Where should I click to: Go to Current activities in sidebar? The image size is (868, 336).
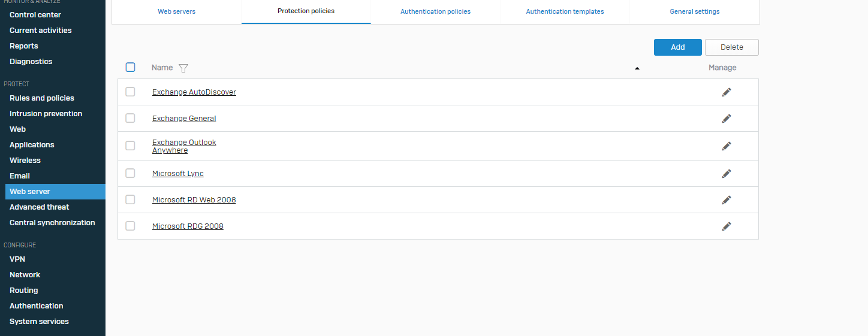(40, 30)
